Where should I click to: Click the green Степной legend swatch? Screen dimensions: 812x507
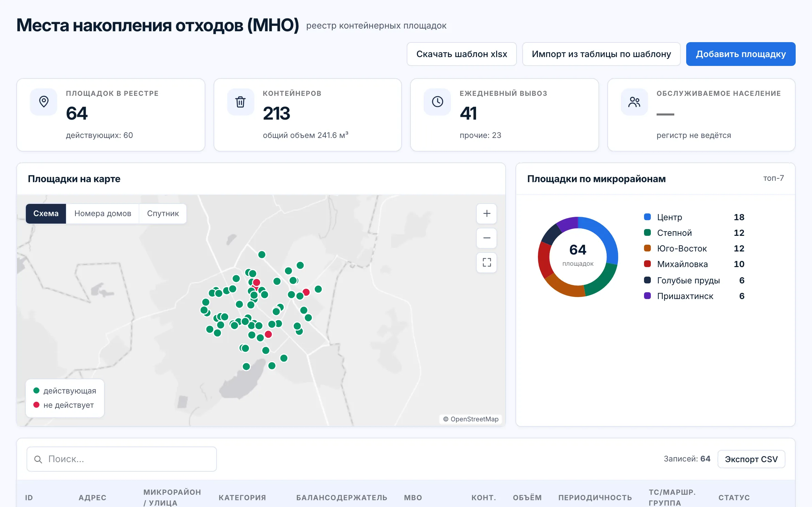pos(647,232)
